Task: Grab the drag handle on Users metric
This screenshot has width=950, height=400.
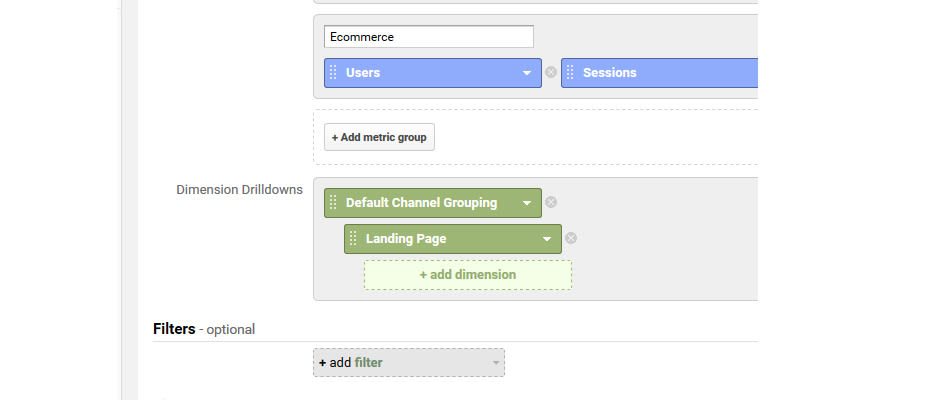Action: (x=333, y=73)
